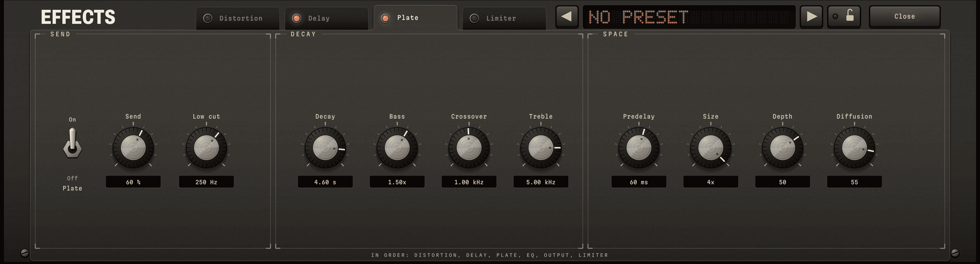Toggle the Limiter effect power LED
The image size is (980, 264).
tap(474, 18)
